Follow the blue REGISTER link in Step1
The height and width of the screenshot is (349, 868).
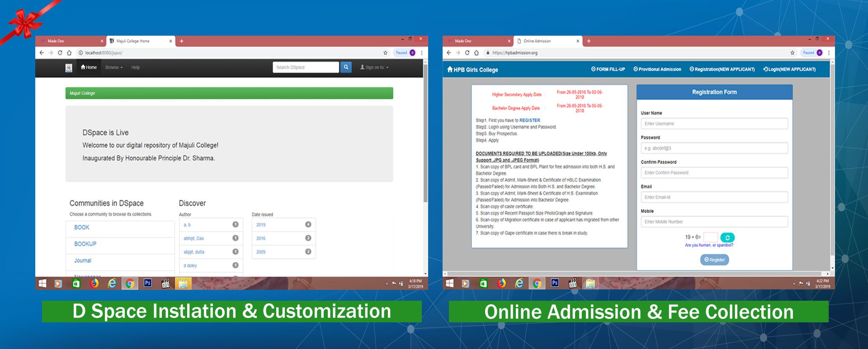click(x=529, y=121)
